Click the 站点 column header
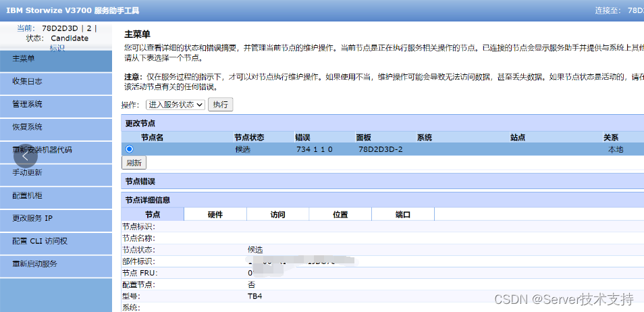Screen dimensions: 644x312 [x=518, y=137]
